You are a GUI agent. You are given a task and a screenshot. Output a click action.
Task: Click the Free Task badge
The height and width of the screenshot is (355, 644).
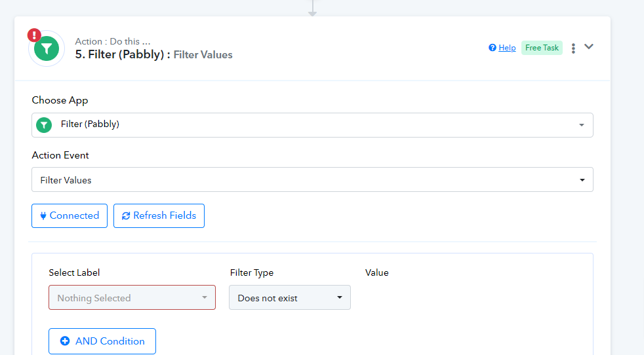(542, 48)
